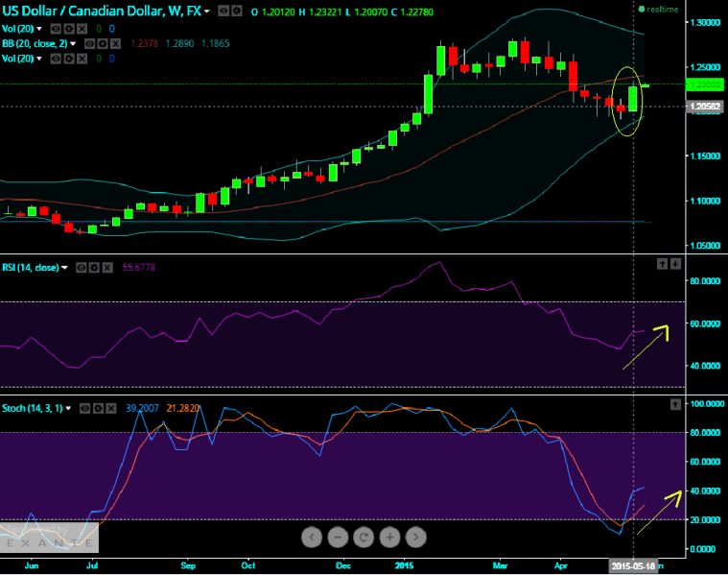Click the RSI value 55.6778

[x=138, y=268]
